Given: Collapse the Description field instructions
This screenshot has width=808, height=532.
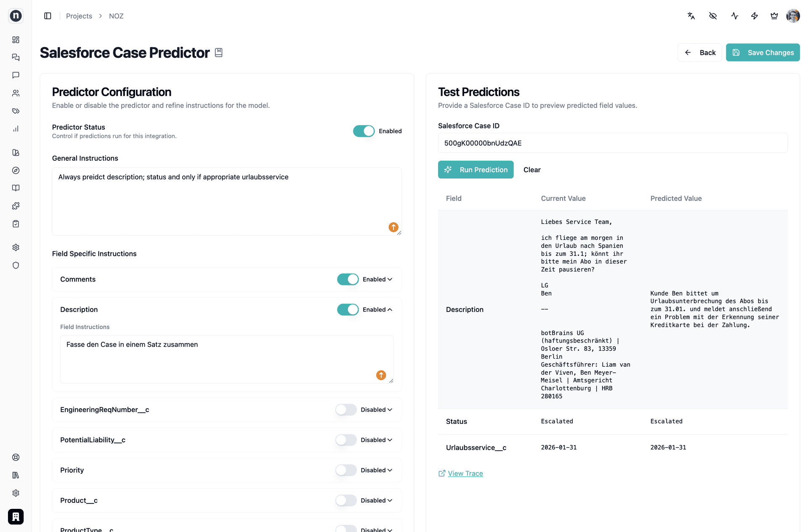Looking at the screenshot, I should 390,309.
